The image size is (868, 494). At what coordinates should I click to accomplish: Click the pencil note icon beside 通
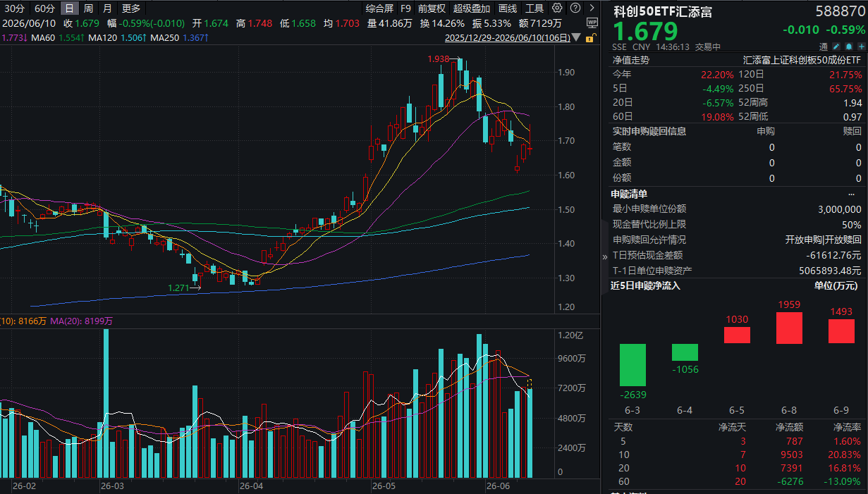coord(837,47)
